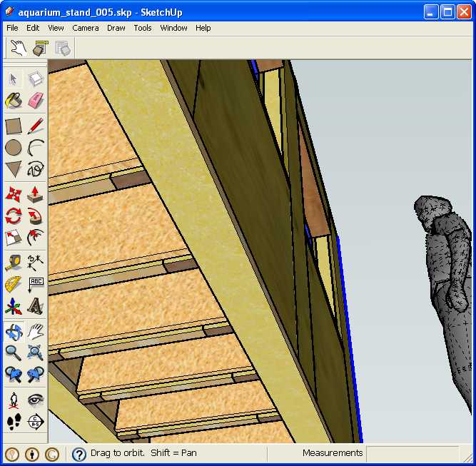Click the geo-location status bar icon
Screen dimensions: 476x466
tap(12, 455)
